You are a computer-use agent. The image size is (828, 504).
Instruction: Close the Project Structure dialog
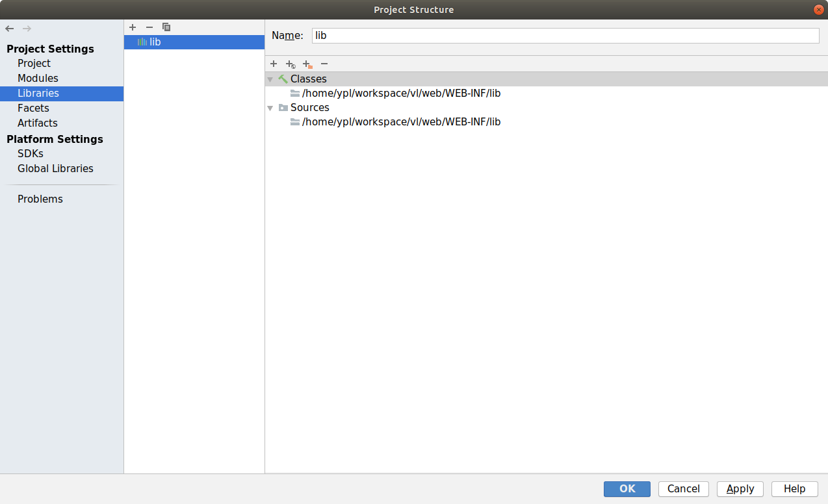pos(819,10)
